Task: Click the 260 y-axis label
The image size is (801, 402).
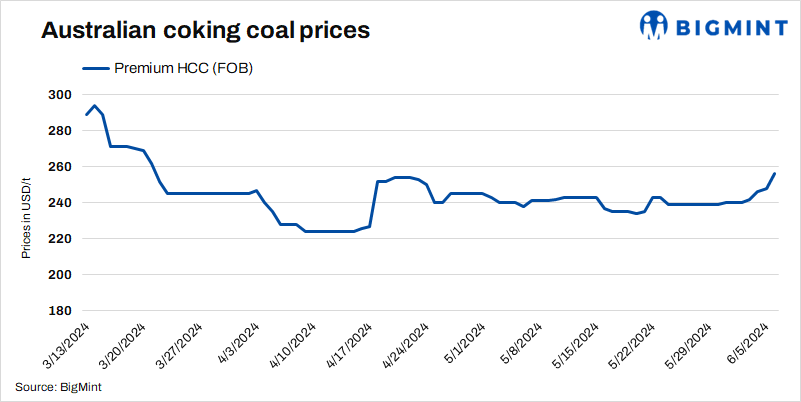Action: click(x=60, y=167)
